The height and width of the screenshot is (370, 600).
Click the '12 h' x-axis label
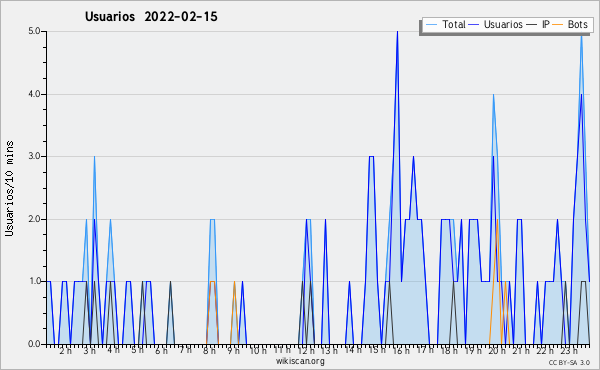(306, 351)
